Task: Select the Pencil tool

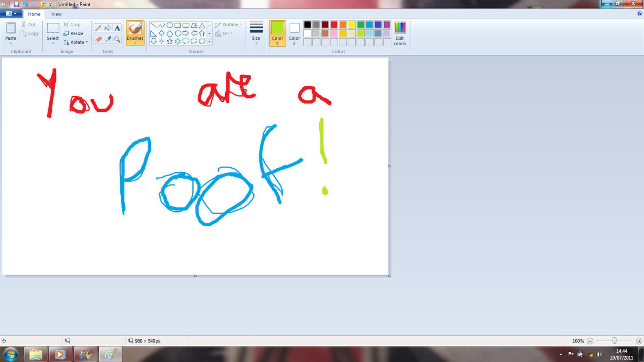Action: pos(98,28)
